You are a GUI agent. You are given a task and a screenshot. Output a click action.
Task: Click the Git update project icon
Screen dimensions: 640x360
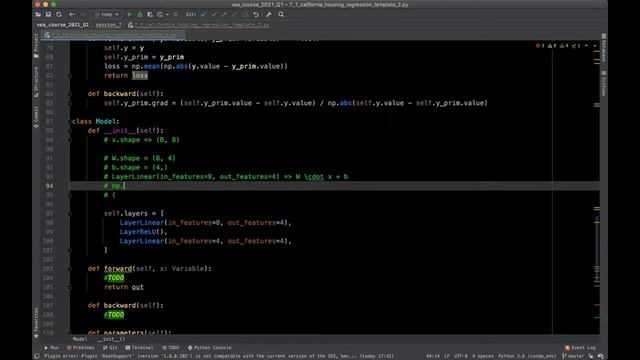click(204, 14)
